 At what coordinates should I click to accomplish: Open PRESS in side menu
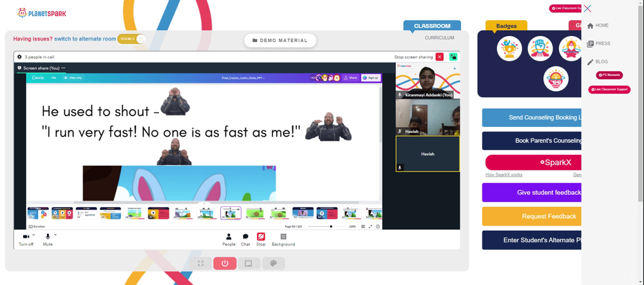599,44
